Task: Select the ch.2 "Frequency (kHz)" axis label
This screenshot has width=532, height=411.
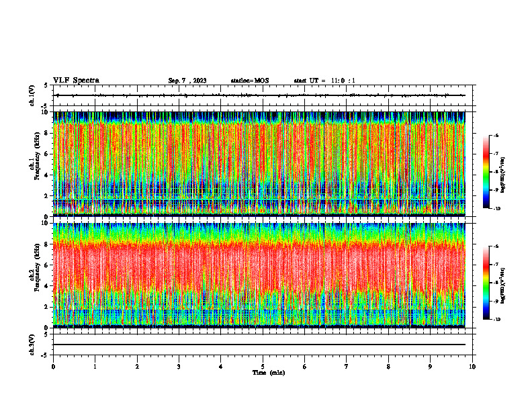Action: click(37, 267)
